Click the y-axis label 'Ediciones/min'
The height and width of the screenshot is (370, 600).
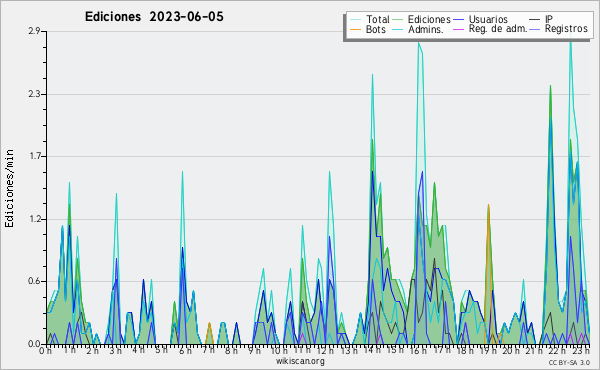point(9,188)
